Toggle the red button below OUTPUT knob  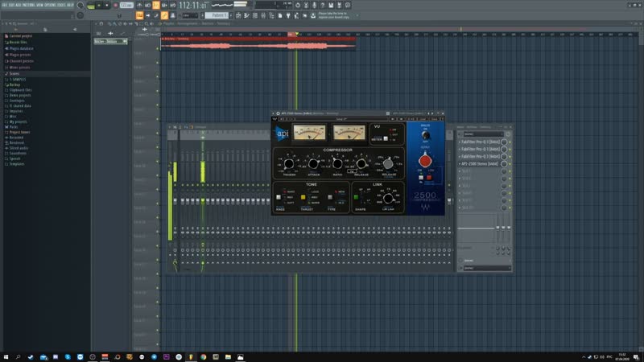pos(429,178)
